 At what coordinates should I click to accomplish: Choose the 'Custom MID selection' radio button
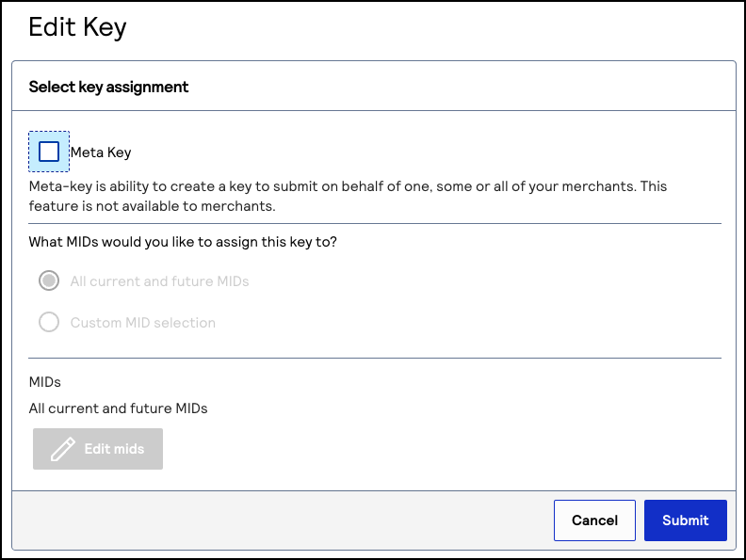coord(49,322)
